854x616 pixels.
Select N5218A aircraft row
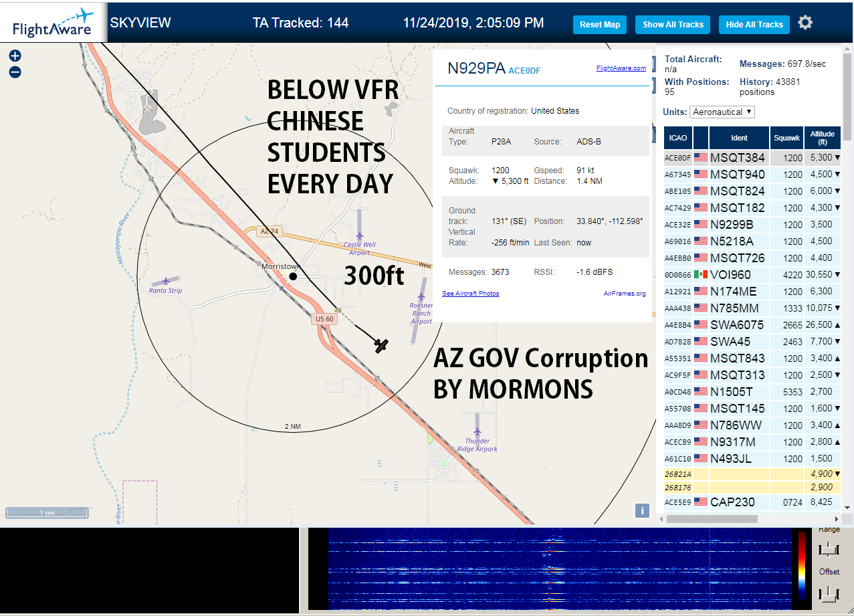[752, 241]
